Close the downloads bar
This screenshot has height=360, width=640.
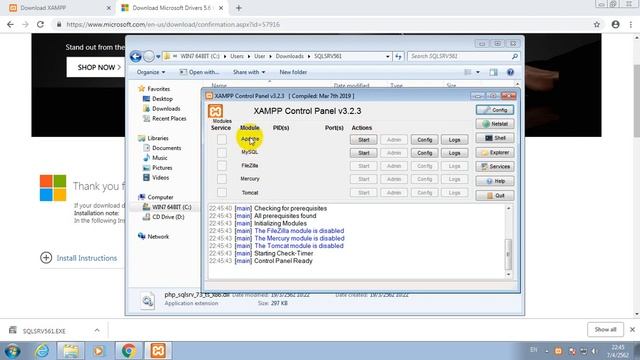(x=632, y=329)
